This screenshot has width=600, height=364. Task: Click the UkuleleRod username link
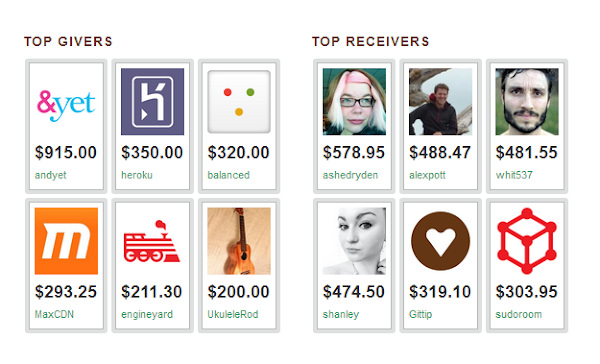click(x=233, y=315)
